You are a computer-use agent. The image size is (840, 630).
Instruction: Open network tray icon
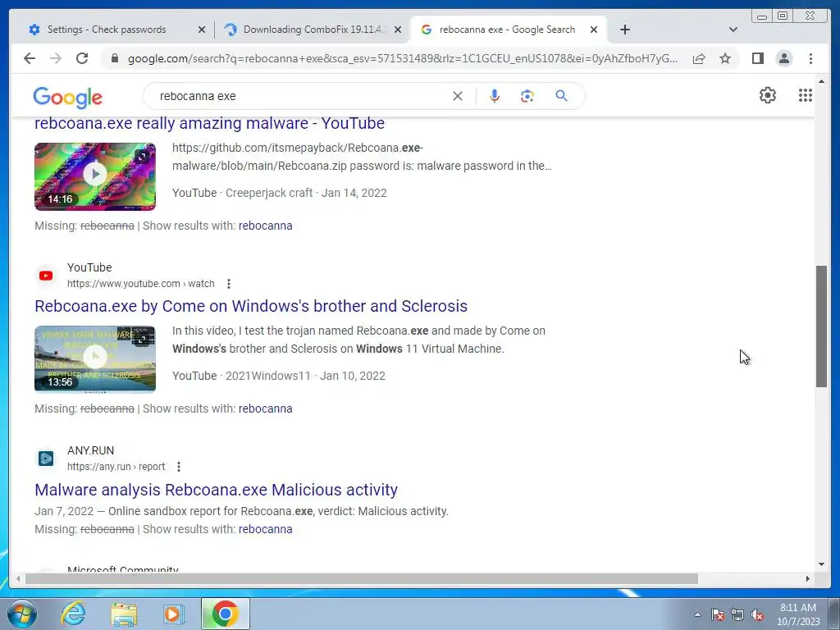point(737,614)
